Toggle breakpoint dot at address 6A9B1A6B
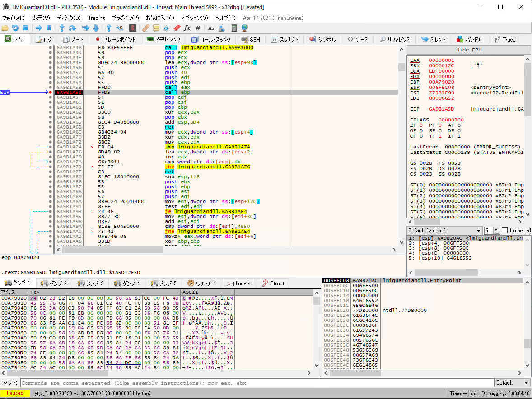The image size is (532, 399). pyautogui.click(x=50, y=127)
